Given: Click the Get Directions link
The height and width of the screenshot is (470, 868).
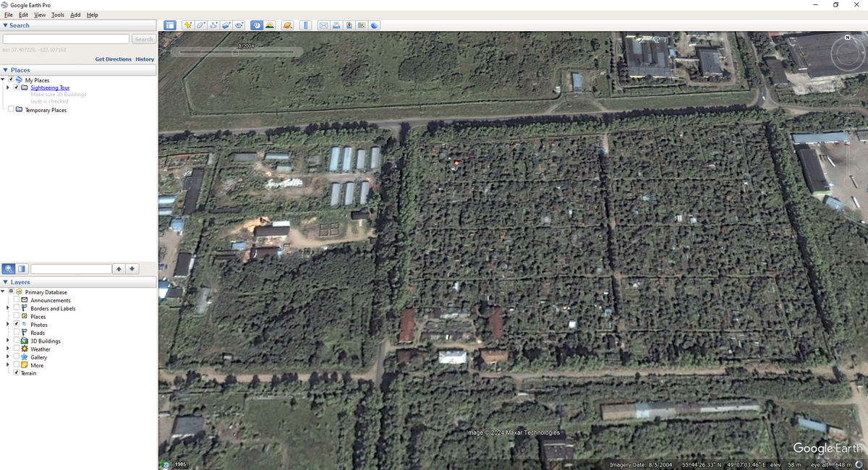Looking at the screenshot, I should [114, 59].
